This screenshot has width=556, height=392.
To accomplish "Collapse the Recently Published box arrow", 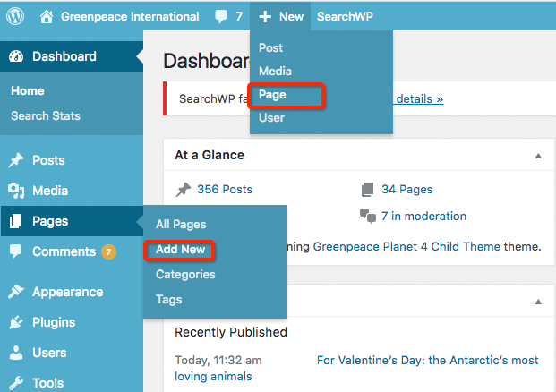I will click(538, 302).
